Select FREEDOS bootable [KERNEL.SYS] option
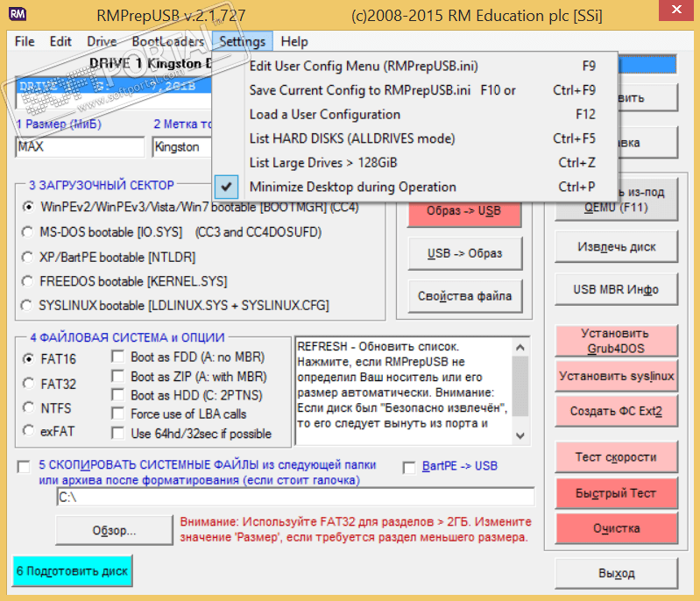 pyautogui.click(x=28, y=281)
